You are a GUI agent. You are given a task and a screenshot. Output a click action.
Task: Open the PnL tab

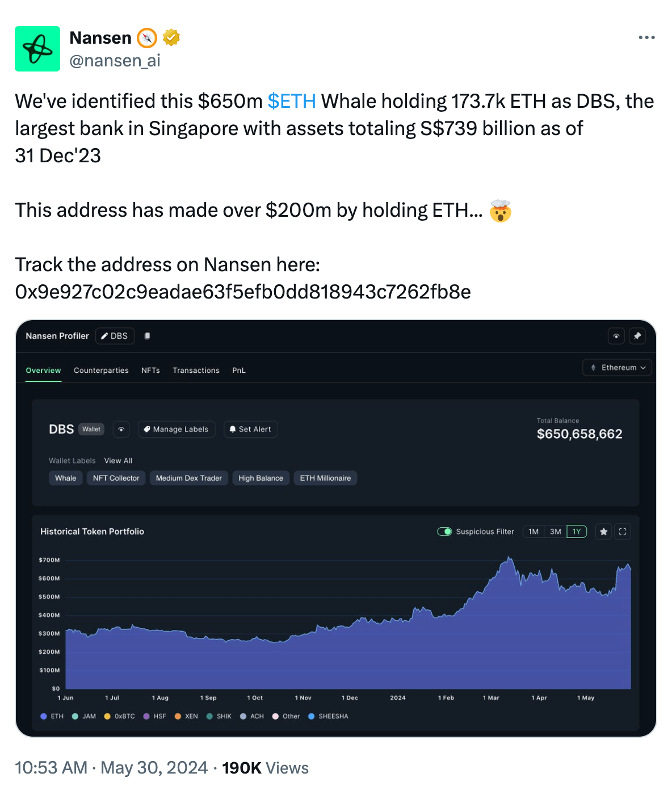[238, 370]
